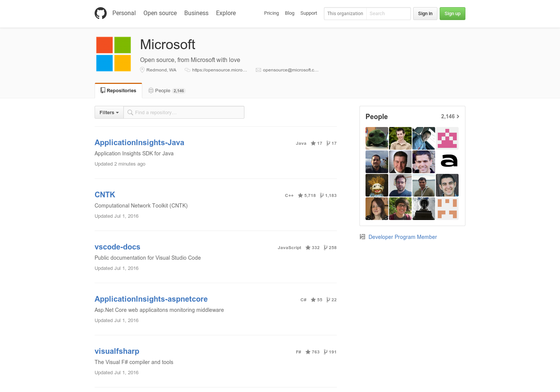Click the magnifier icon in the repository search box

click(x=130, y=112)
